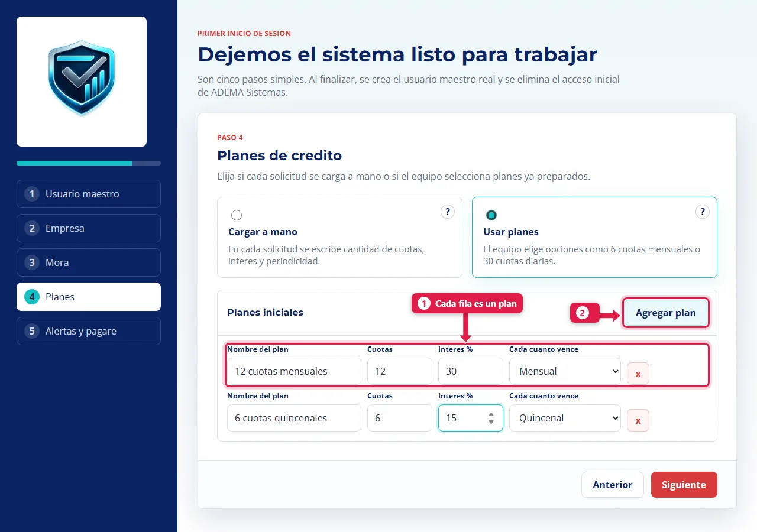Image resolution: width=757 pixels, height=532 pixels.
Task: Open help icon on Cargar a mano card
Action: pos(448,212)
